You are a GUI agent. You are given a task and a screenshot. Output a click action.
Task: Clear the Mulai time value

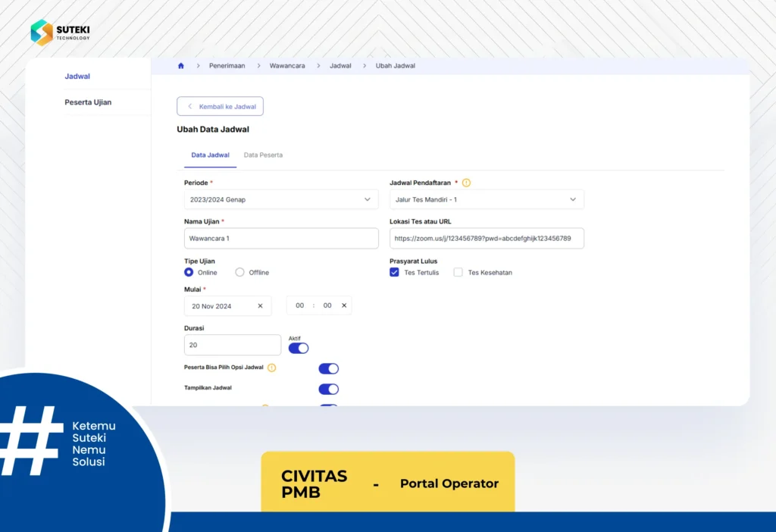(x=344, y=305)
